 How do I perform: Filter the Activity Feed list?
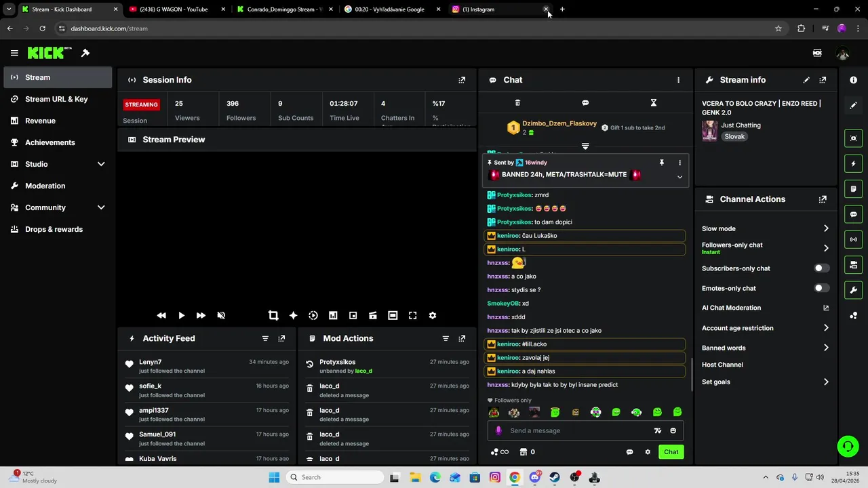point(265,338)
